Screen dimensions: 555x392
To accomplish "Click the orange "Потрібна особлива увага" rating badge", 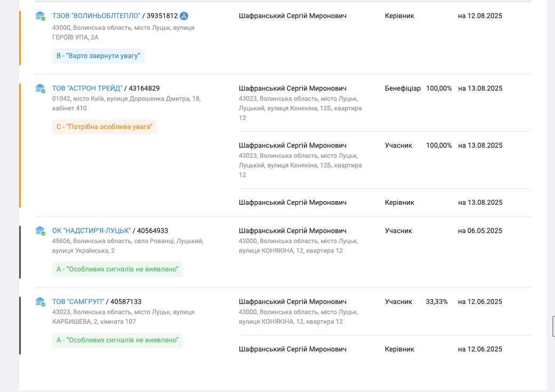I will coord(104,127).
